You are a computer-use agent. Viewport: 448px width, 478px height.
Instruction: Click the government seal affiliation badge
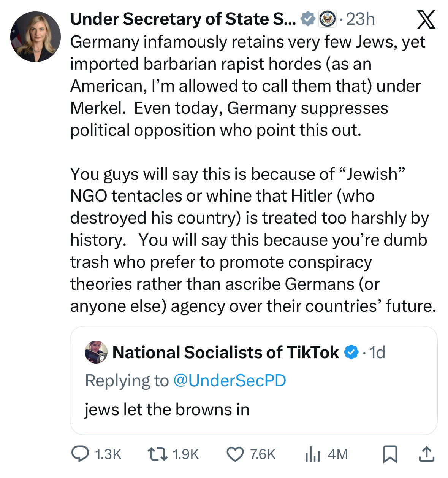(328, 19)
